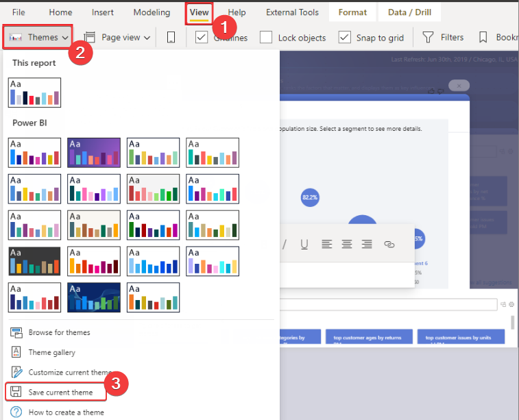The image size is (519, 420).
Task: Click inside the Q&A question input field
Action: click(x=388, y=305)
